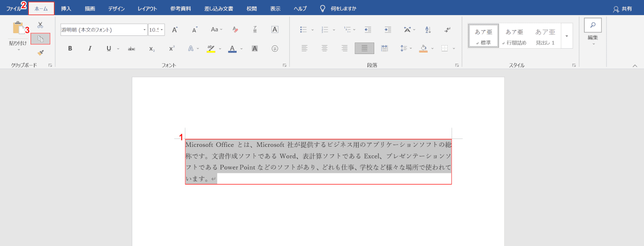Toggle Underline formatting
Screen dimensions: 644x246
(109, 49)
